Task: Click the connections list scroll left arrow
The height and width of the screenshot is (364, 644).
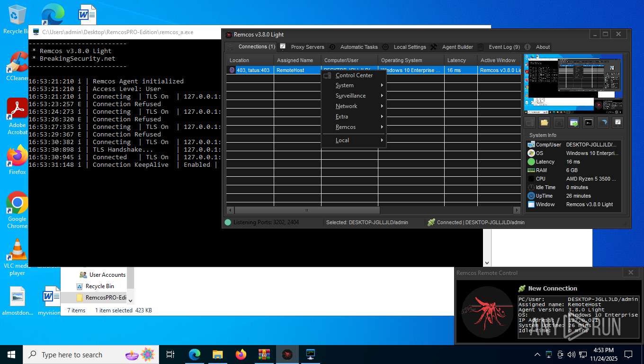Action: 230,210
